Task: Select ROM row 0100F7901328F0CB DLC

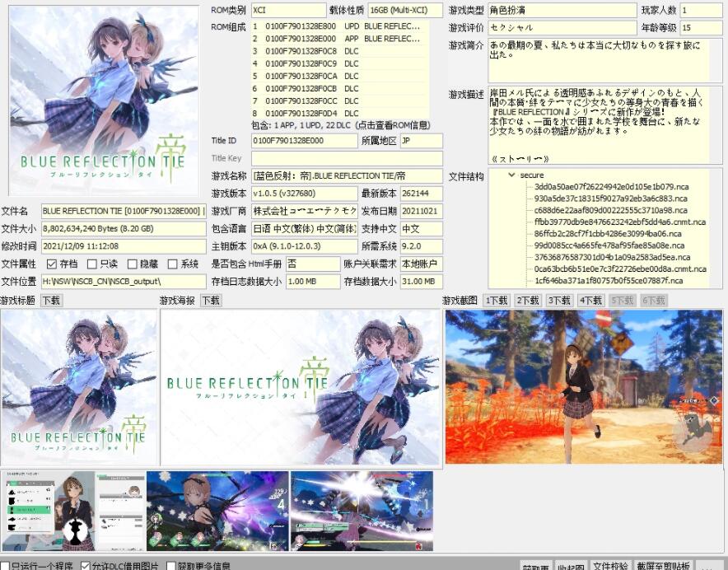Action: click(339, 89)
